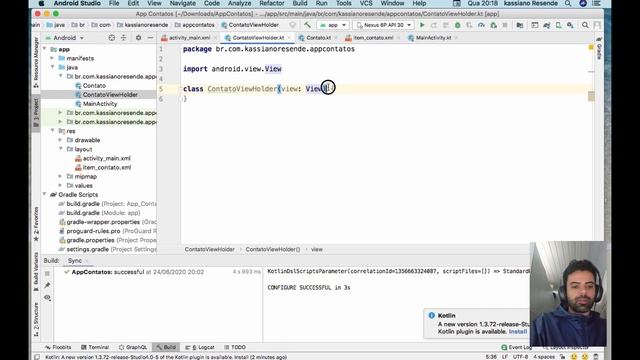The height and width of the screenshot is (360, 640).
Task: Collapse the res folder
Action: (x=53, y=131)
